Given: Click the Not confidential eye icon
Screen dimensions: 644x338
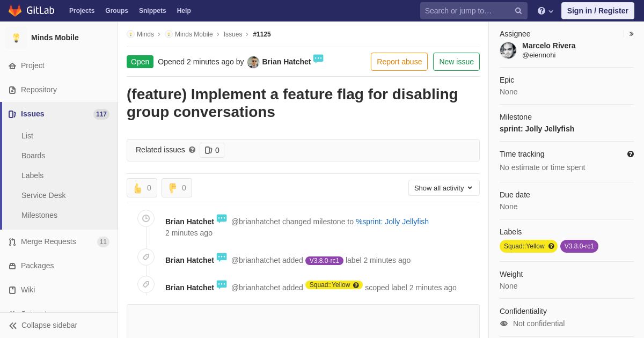Looking at the screenshot, I should [x=504, y=324].
